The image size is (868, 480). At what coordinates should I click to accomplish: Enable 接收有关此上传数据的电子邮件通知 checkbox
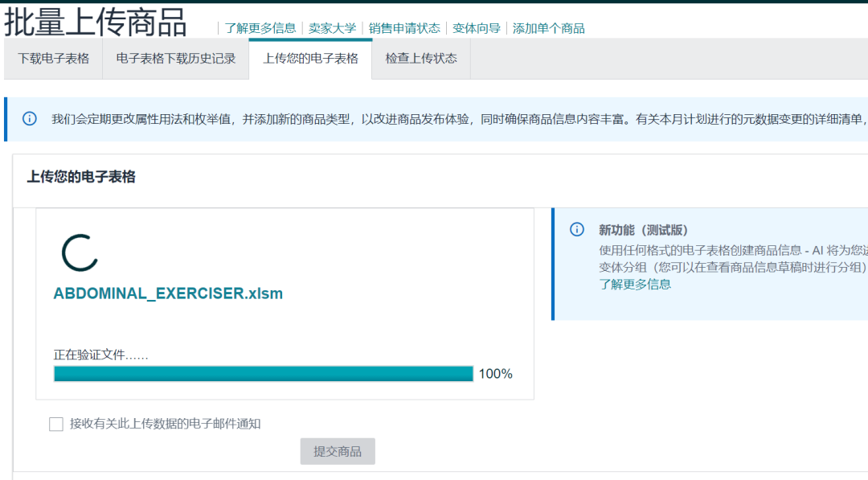(55, 424)
